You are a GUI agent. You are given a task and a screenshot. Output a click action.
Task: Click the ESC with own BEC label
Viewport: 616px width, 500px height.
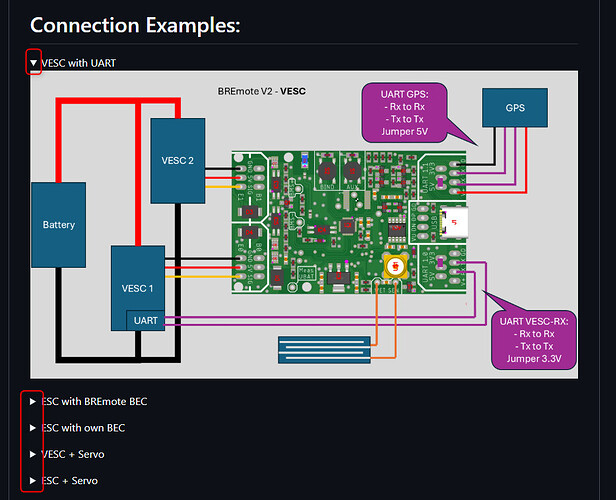[x=83, y=428]
